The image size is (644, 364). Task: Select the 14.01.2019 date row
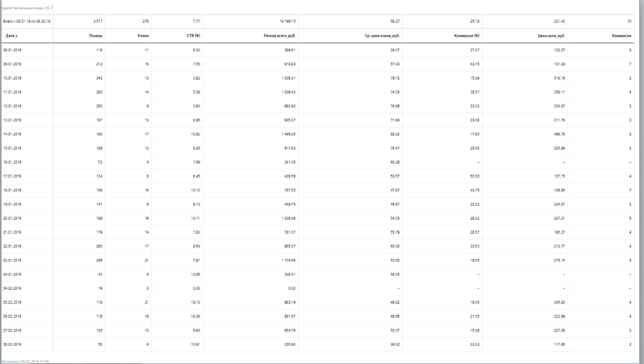tap(318, 134)
